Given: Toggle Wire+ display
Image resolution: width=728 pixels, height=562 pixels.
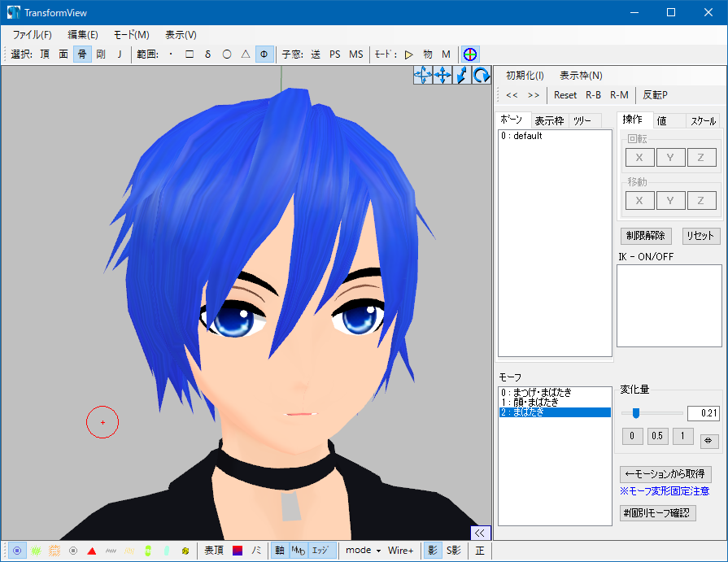Looking at the screenshot, I should tap(401, 551).
